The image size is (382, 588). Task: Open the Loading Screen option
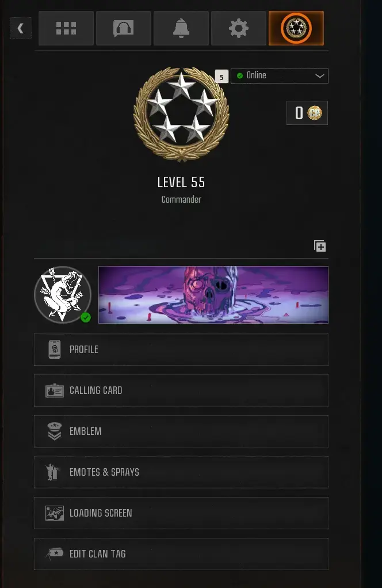pyautogui.click(x=181, y=513)
